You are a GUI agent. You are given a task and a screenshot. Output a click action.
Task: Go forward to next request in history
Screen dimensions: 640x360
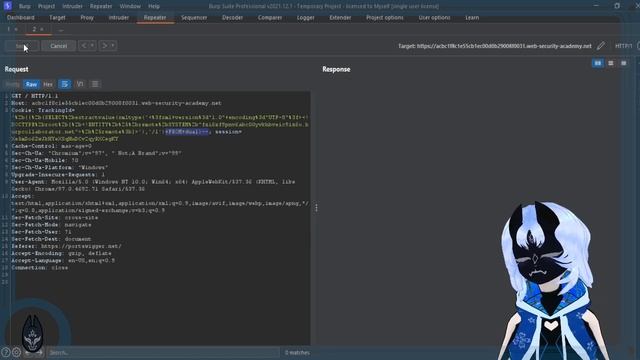pyautogui.click(x=104, y=46)
